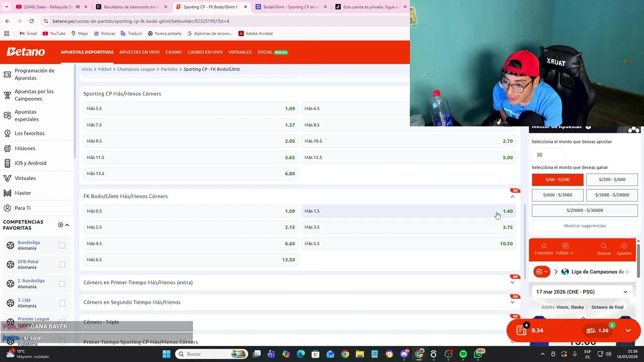Select Sporting CP Más 9.5 odds 2.05
The image size is (644, 362).
191,141
